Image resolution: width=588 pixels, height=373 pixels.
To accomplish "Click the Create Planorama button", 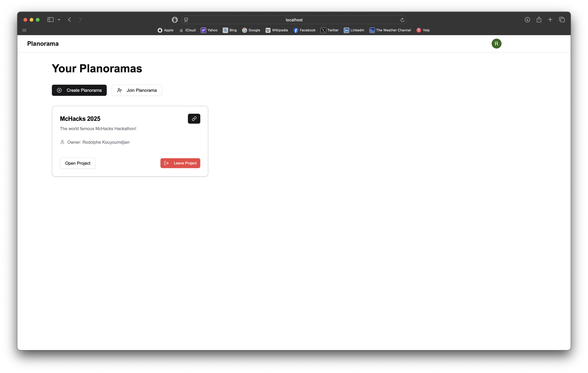I will point(79,90).
